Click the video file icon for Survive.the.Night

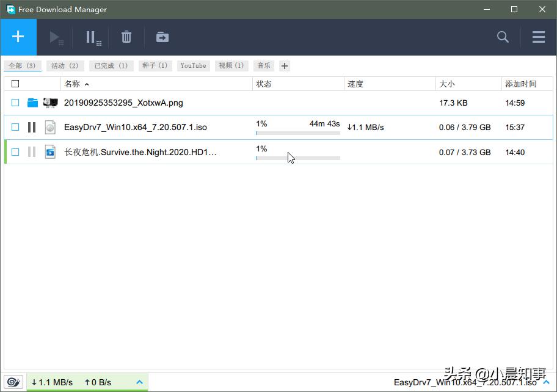click(50, 152)
